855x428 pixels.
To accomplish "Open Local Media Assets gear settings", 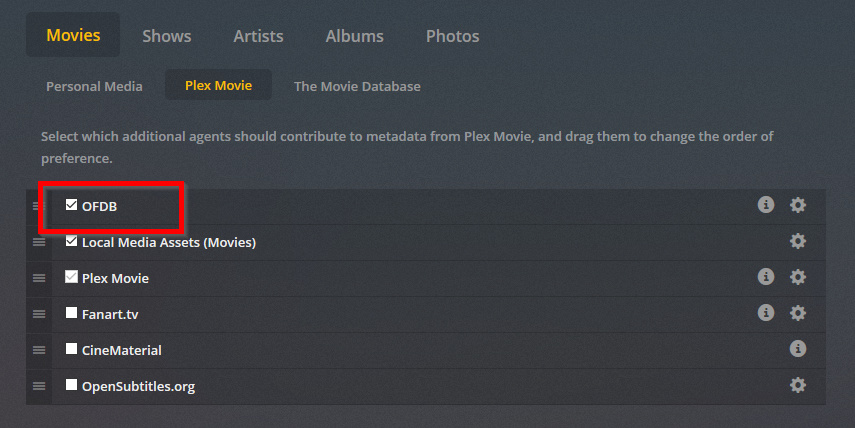I will [x=798, y=241].
